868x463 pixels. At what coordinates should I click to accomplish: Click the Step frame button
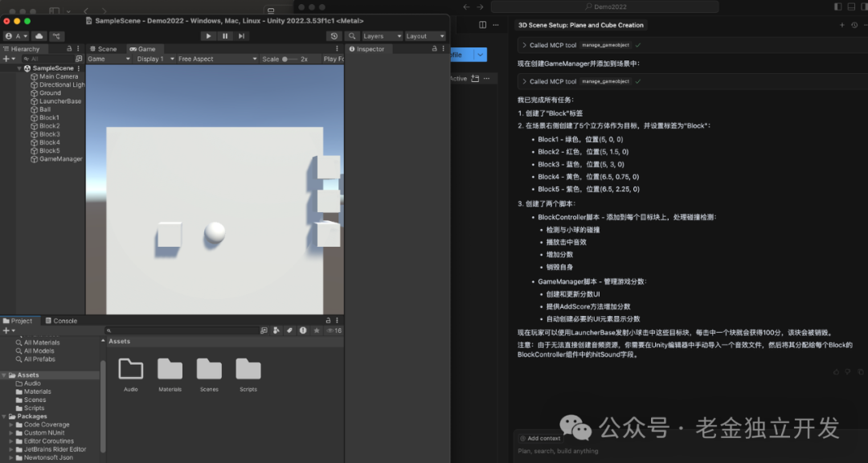241,36
